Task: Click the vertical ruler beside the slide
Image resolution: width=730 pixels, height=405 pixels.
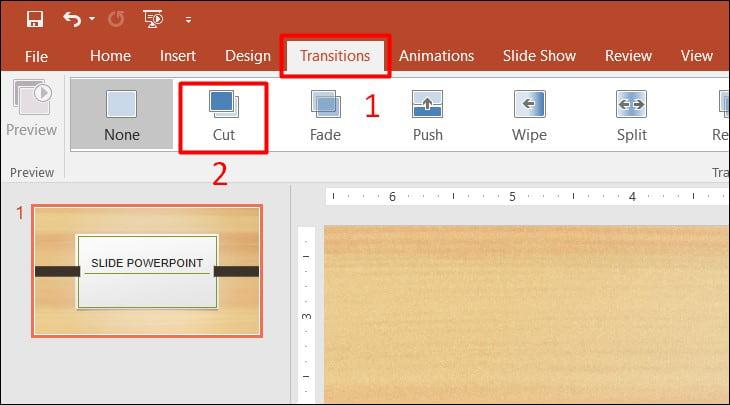Action: (x=306, y=315)
